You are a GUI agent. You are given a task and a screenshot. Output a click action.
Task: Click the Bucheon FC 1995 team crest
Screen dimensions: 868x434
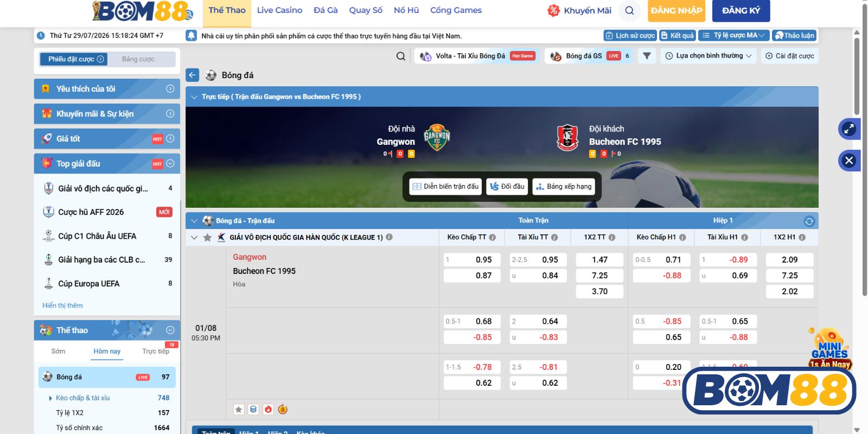tap(567, 138)
